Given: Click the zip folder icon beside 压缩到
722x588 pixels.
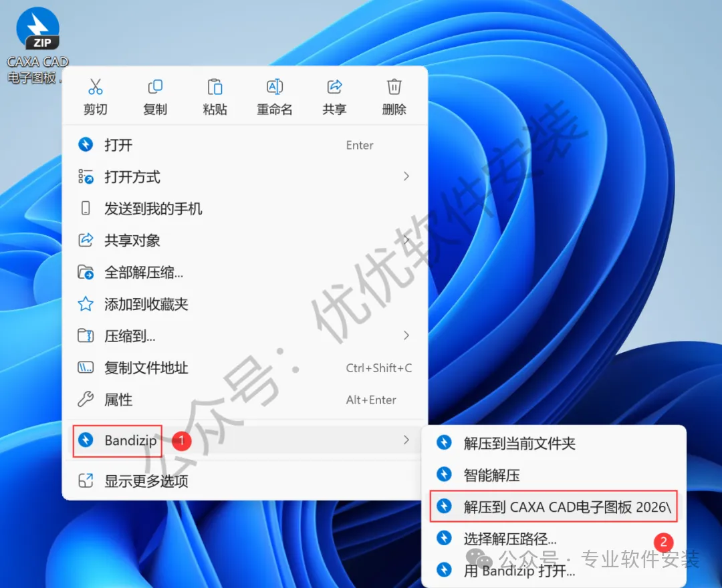Looking at the screenshot, I should pos(86,335).
